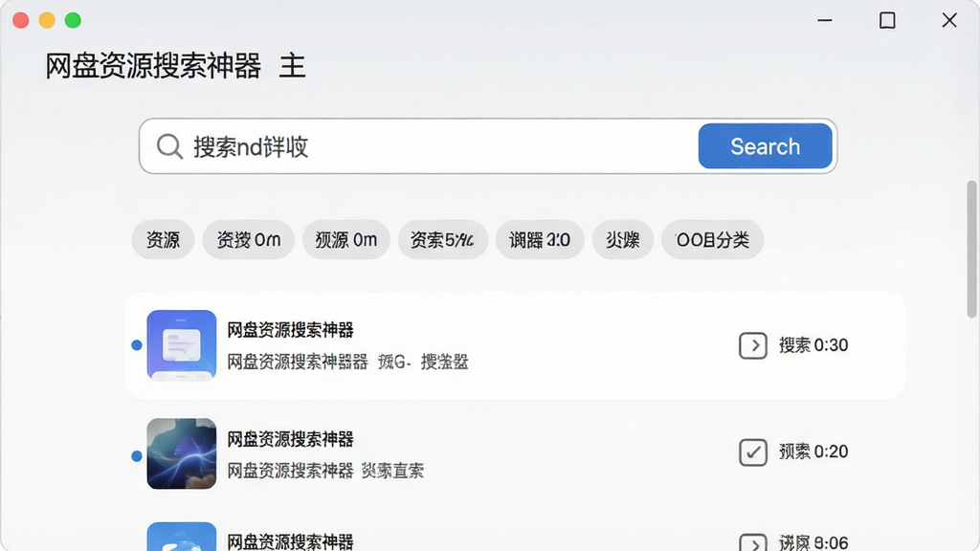Select the filter chip ending in 分类

click(712, 240)
